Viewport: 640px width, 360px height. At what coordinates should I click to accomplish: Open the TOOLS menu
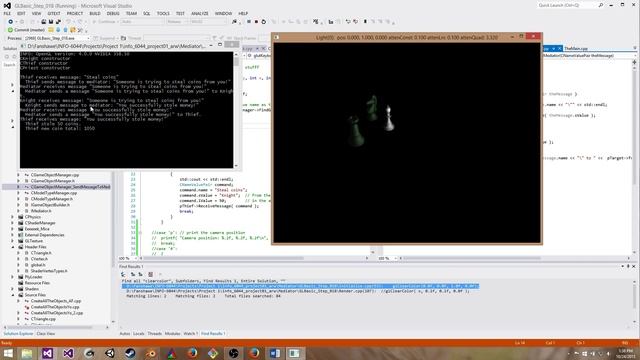click(x=163, y=13)
